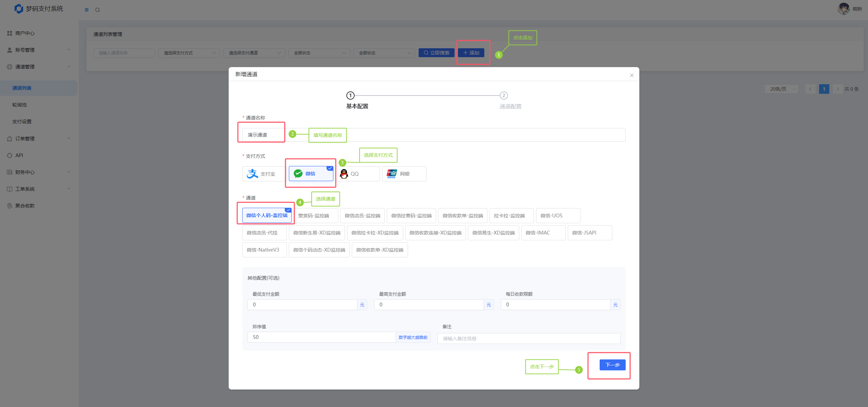Select the 微信 payment method option

[311, 174]
